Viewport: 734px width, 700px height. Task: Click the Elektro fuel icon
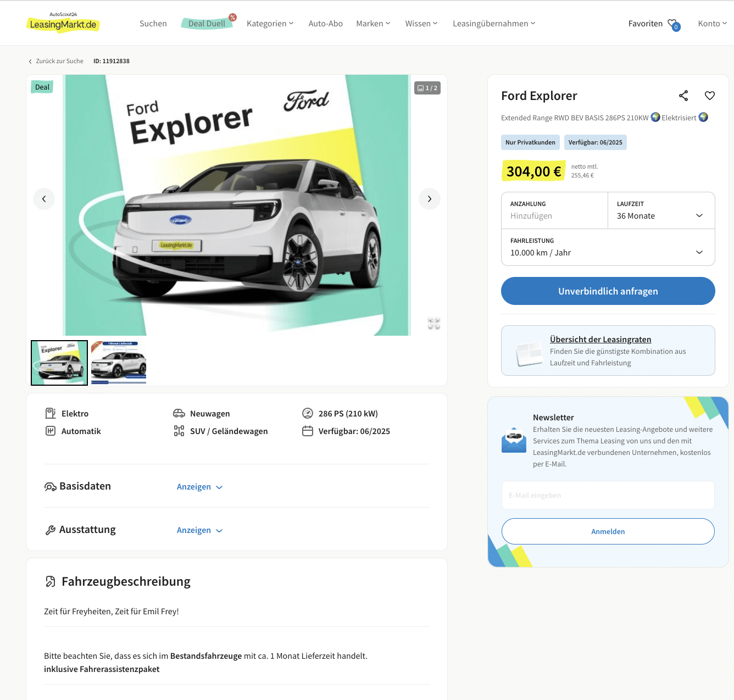point(51,413)
